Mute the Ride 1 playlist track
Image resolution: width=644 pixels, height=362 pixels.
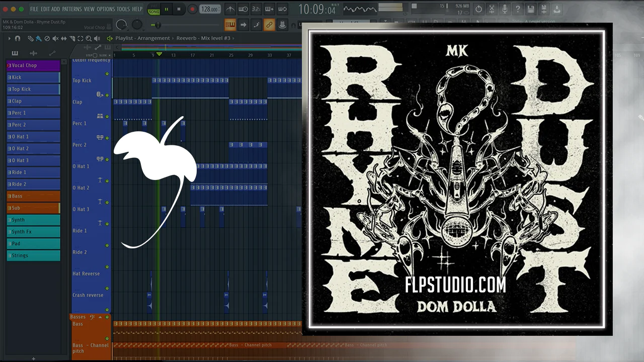107,245
